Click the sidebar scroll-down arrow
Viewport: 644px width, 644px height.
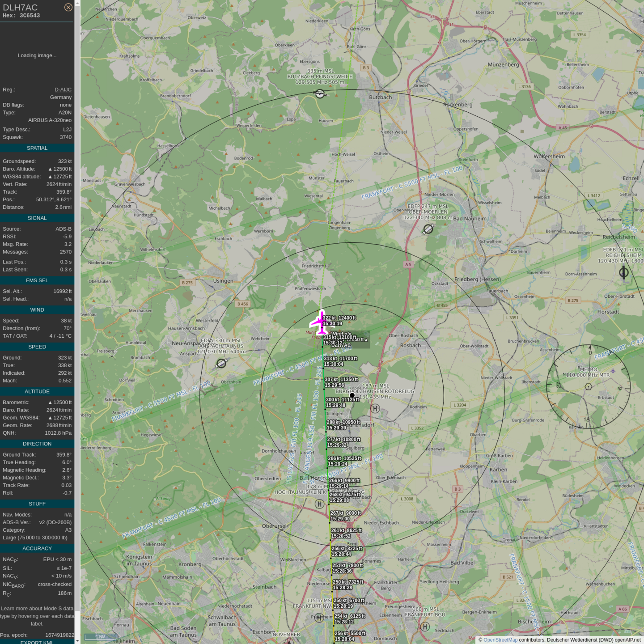point(77,640)
